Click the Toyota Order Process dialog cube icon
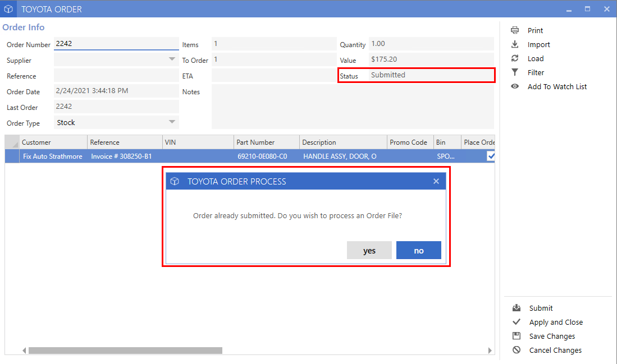The width and height of the screenshot is (617, 364). pyautogui.click(x=175, y=181)
